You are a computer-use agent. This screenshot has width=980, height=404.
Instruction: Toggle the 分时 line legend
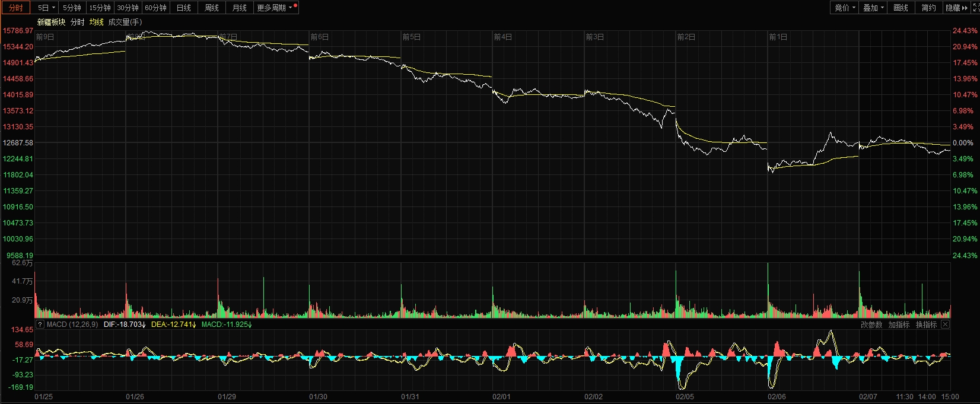(78, 22)
